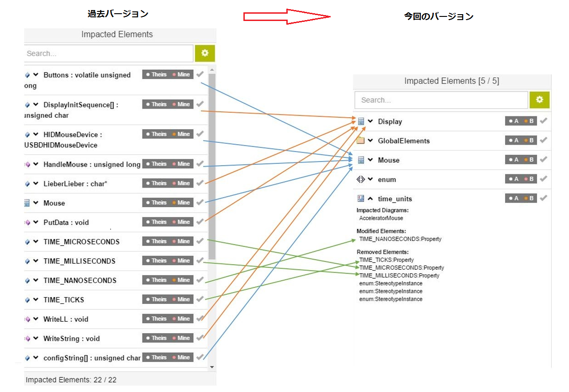Click the class icon beside Display
This screenshot has height=392, width=569.
pyautogui.click(x=361, y=121)
